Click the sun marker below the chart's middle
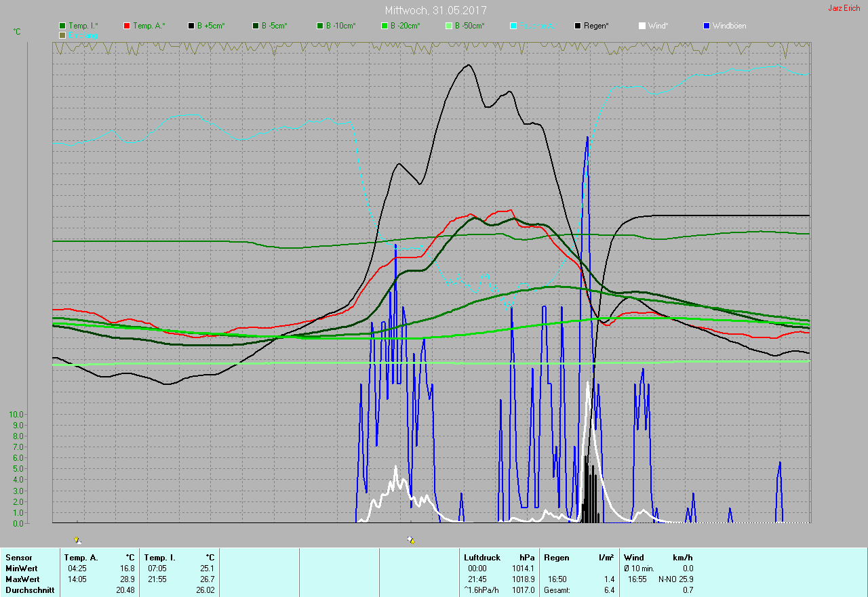868x597 pixels. point(411,540)
